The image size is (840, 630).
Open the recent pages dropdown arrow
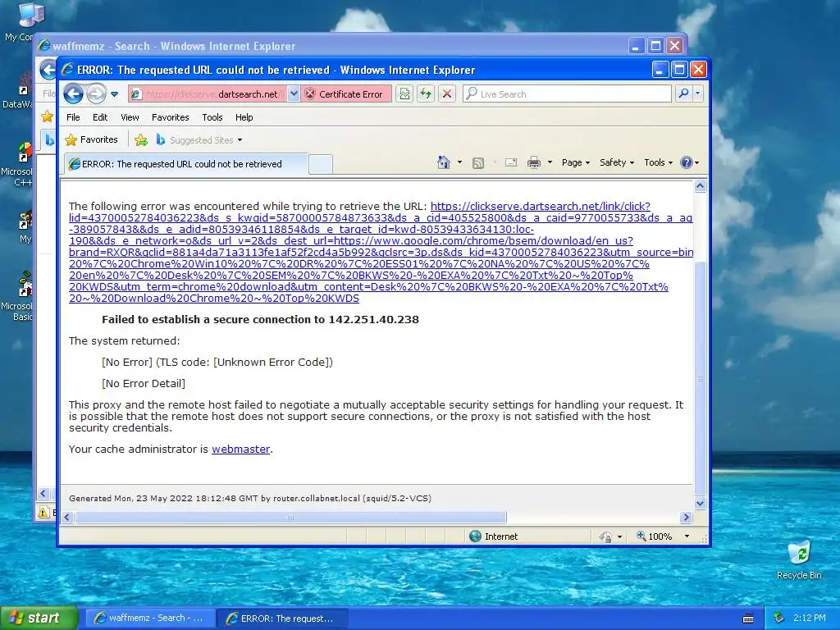tap(115, 94)
